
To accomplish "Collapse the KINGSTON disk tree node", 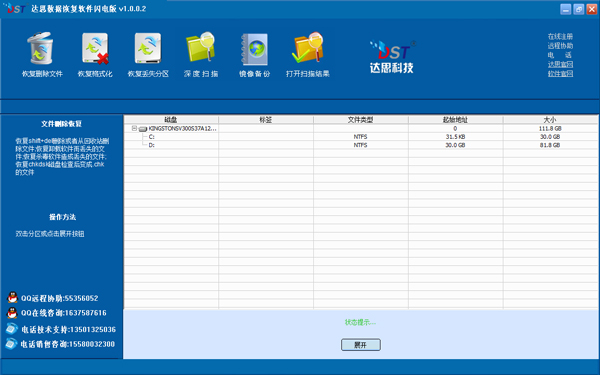I will pyautogui.click(x=134, y=129).
